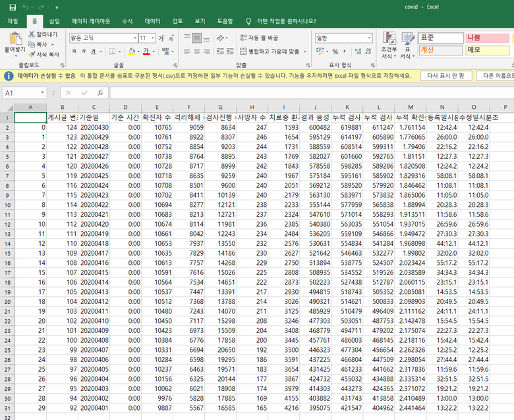The image size is (514, 420).
Task: Click the insert function fx icon
Action: click(100, 93)
